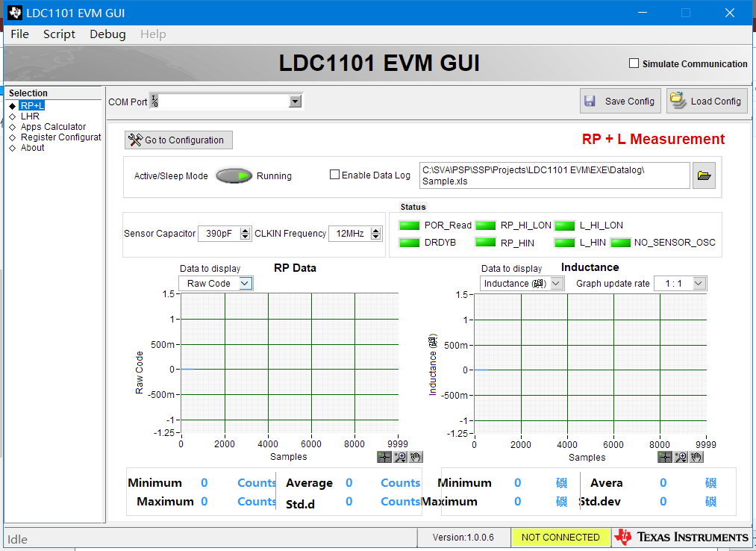Click the 'RP + L Measurement' heading
Image resolution: width=756 pixels, height=551 pixels.
[653, 139]
